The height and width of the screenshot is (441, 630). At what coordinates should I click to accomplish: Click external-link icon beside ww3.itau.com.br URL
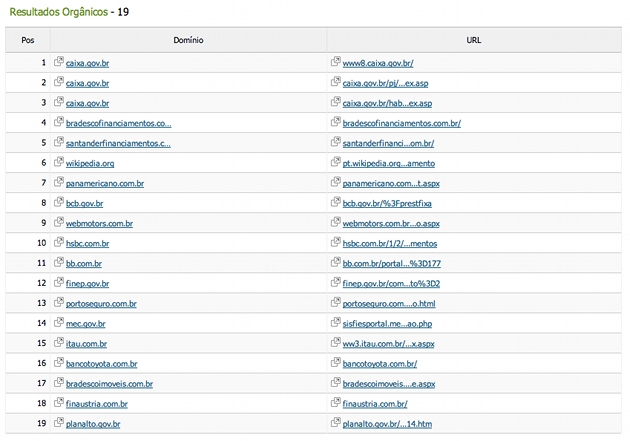(x=336, y=343)
